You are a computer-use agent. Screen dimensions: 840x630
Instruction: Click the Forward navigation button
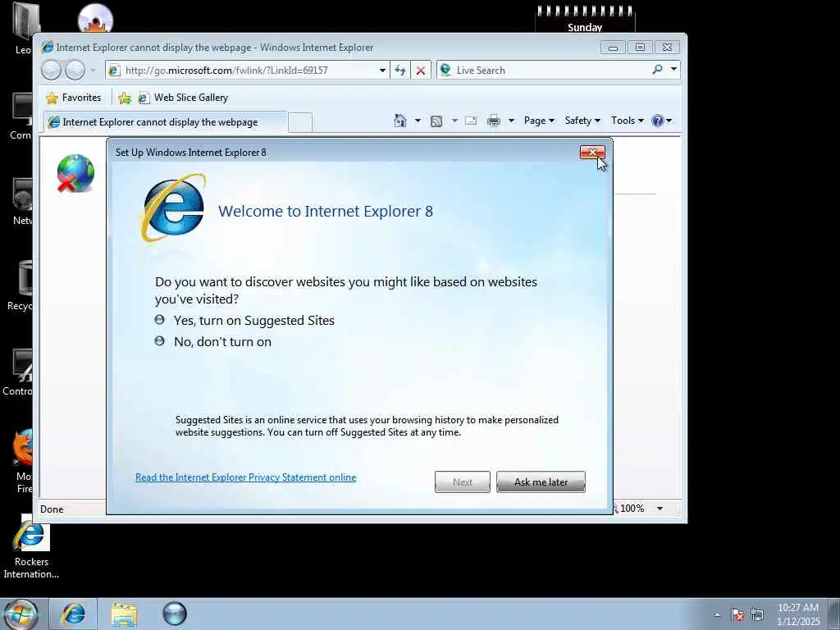pyautogui.click(x=75, y=71)
